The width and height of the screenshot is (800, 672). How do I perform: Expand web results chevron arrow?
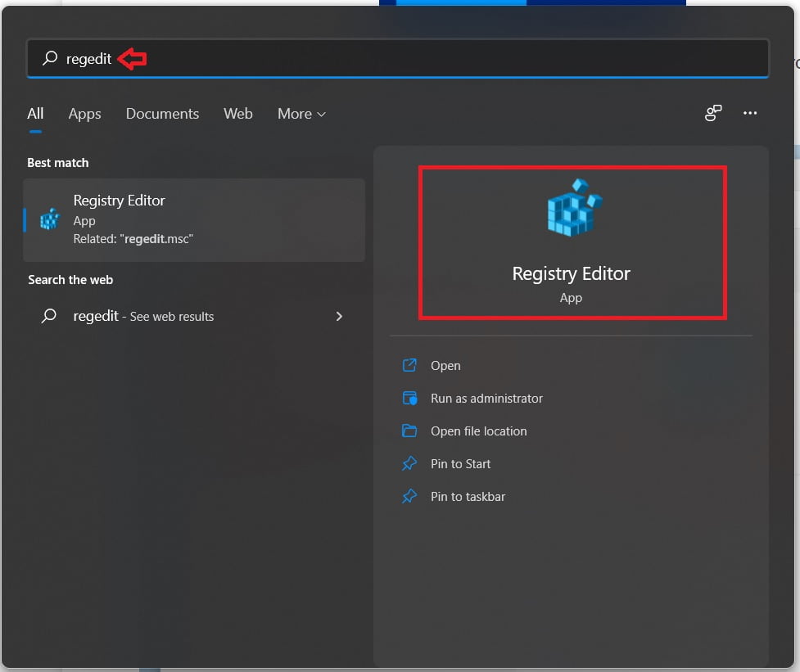(339, 316)
